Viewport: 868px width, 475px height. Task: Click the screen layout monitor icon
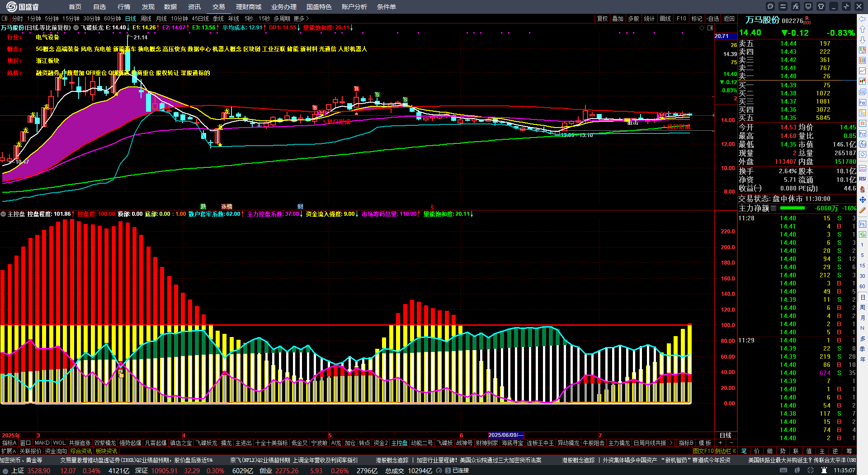click(x=808, y=6)
